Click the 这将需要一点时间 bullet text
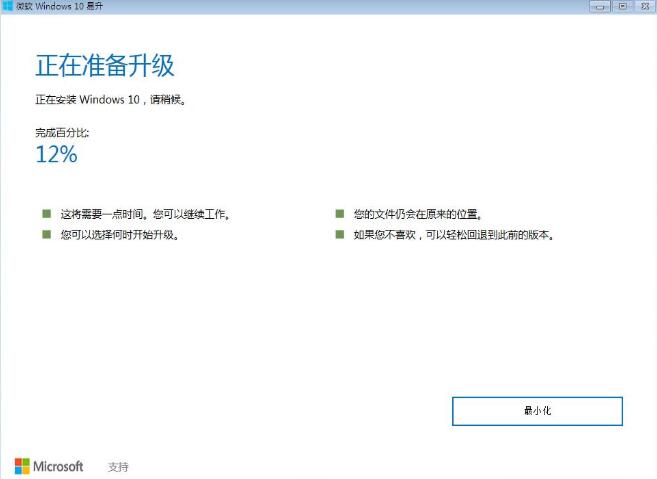Image resolution: width=657 pixels, height=479 pixels. point(145,214)
